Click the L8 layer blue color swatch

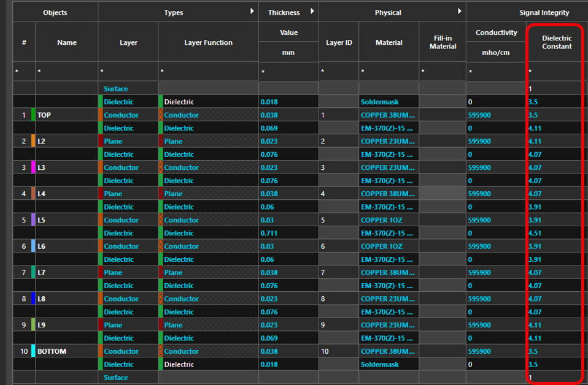pyautogui.click(x=33, y=298)
